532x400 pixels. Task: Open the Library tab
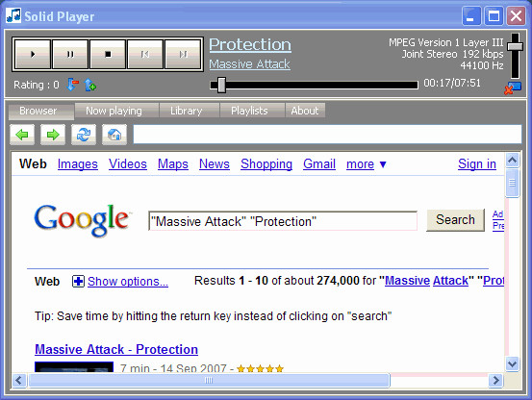click(x=190, y=111)
